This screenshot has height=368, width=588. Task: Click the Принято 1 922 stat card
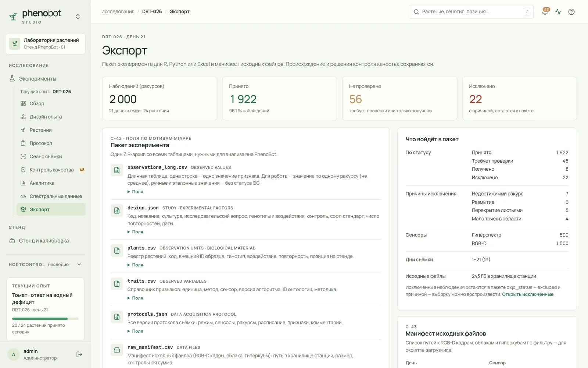point(280,98)
